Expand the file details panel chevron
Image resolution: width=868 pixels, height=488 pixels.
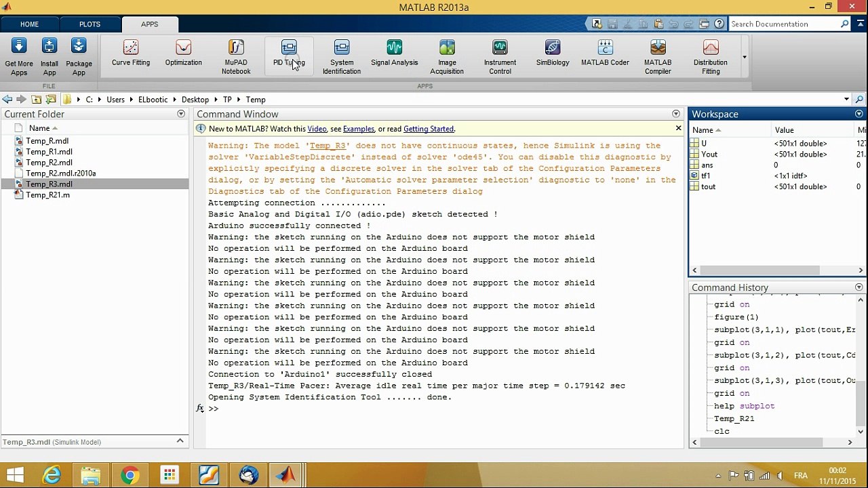click(180, 441)
